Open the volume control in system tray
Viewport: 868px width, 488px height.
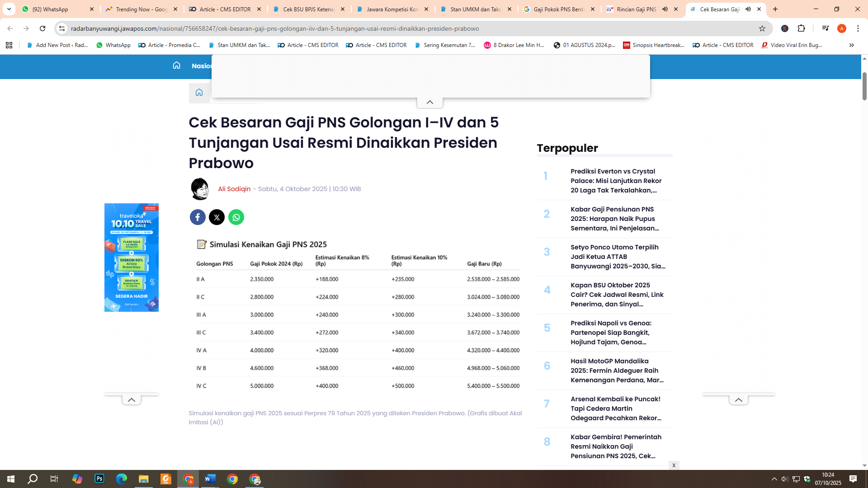[x=785, y=479]
